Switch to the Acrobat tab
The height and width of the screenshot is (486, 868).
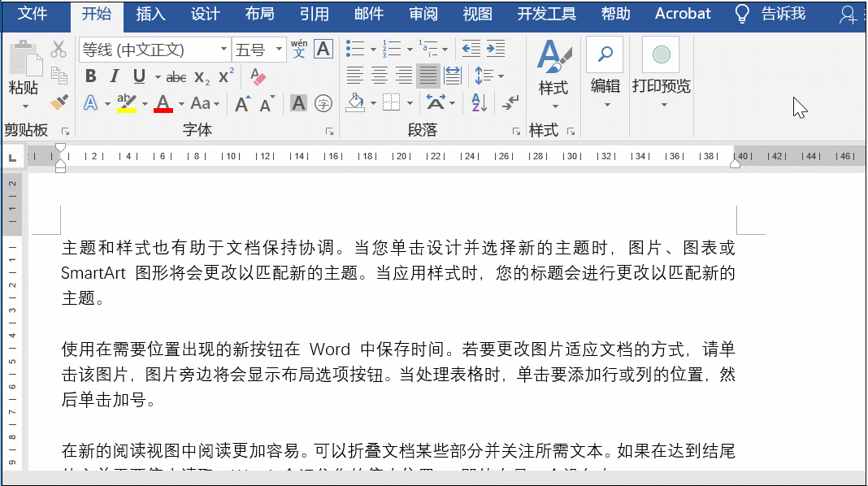683,14
